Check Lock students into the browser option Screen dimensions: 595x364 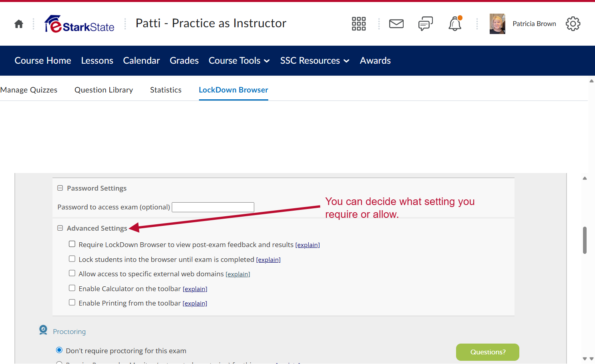(x=72, y=259)
